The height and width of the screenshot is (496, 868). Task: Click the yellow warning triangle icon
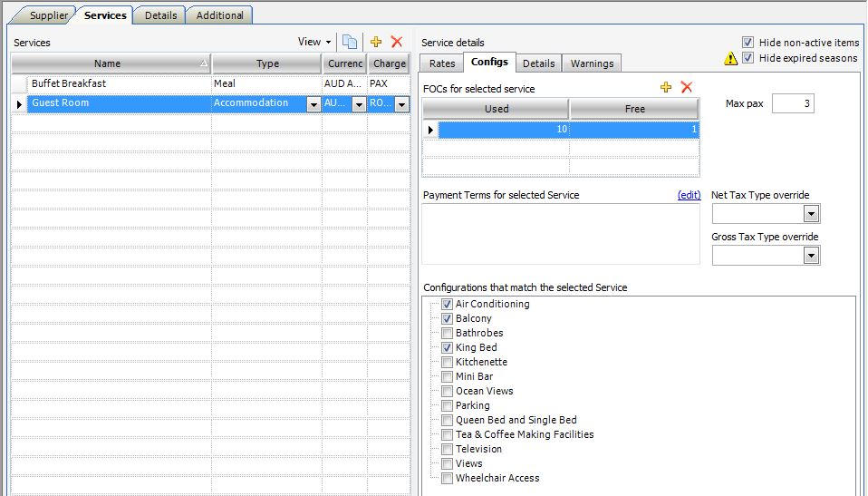point(730,59)
